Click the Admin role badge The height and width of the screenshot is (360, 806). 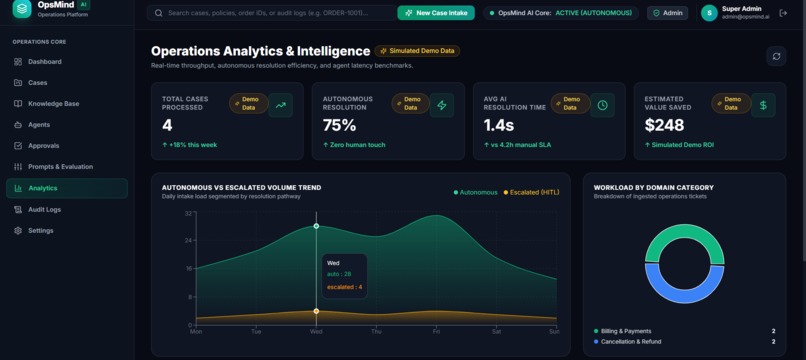point(667,13)
